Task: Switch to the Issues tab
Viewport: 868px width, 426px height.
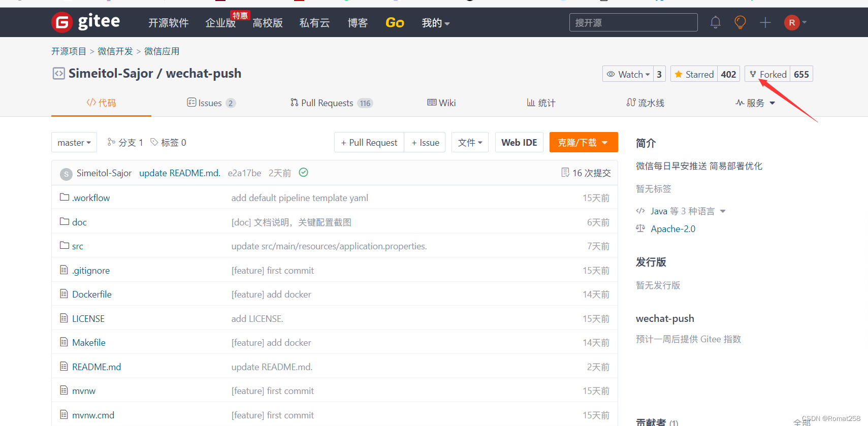Action: [x=211, y=103]
